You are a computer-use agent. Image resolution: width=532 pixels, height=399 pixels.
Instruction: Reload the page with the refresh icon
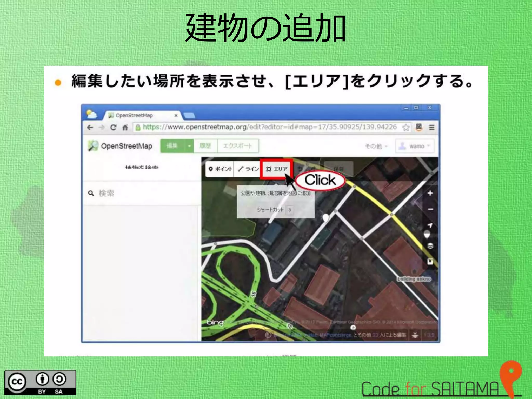point(113,127)
